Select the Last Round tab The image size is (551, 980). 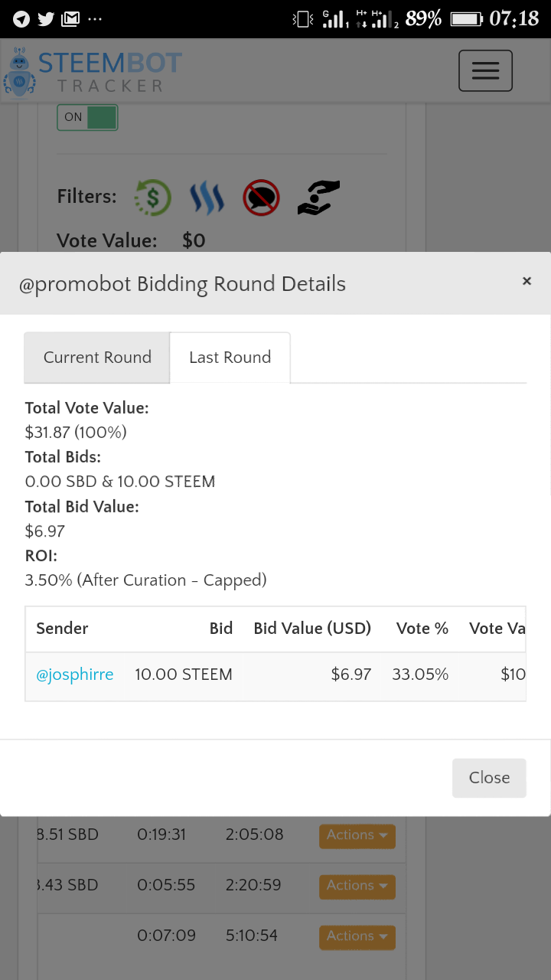tap(230, 358)
